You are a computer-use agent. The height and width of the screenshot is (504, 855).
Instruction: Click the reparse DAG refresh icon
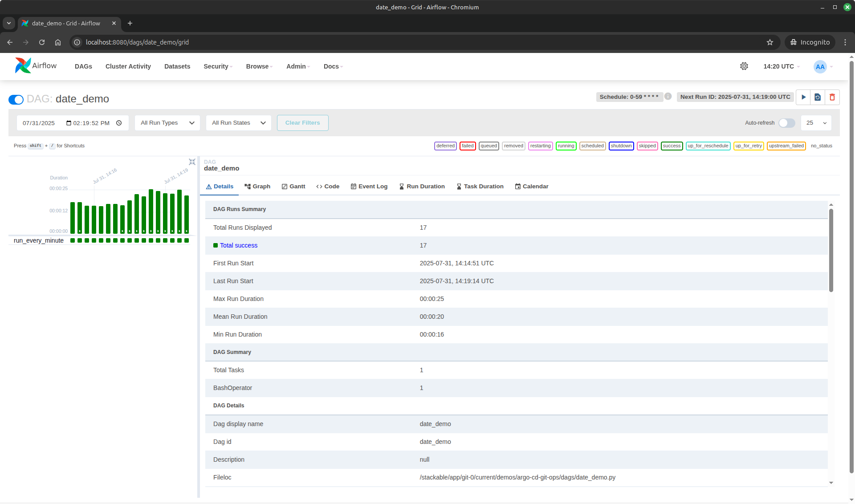[818, 97]
